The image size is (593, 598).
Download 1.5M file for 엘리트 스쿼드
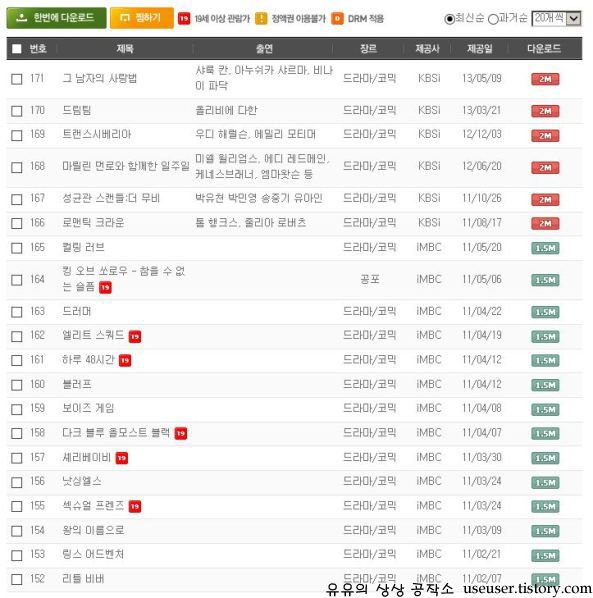click(545, 336)
